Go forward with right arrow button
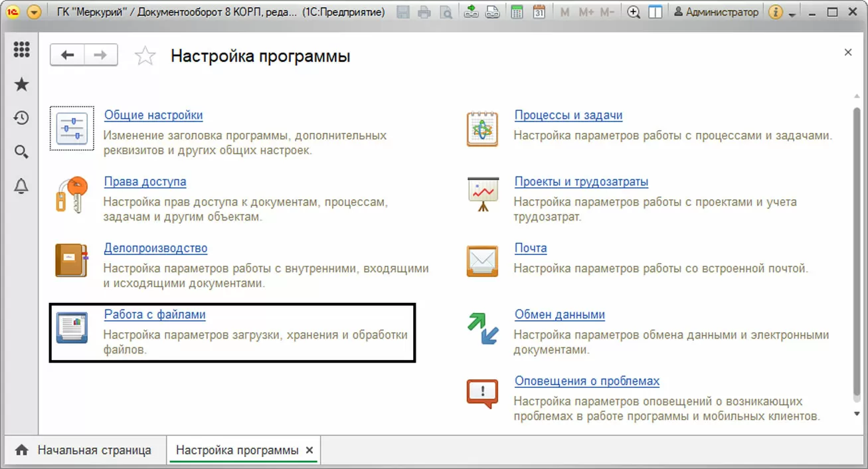This screenshot has height=469, width=868. pos(100,55)
